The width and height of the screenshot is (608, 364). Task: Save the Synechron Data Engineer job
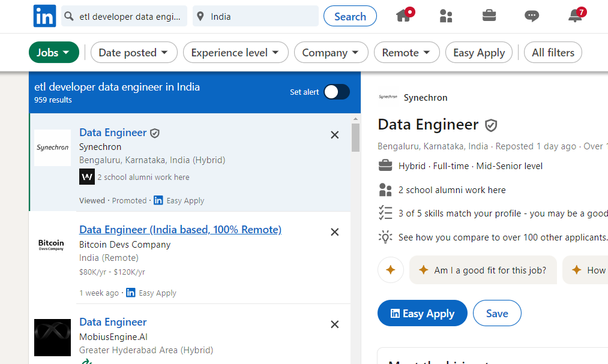point(497,313)
